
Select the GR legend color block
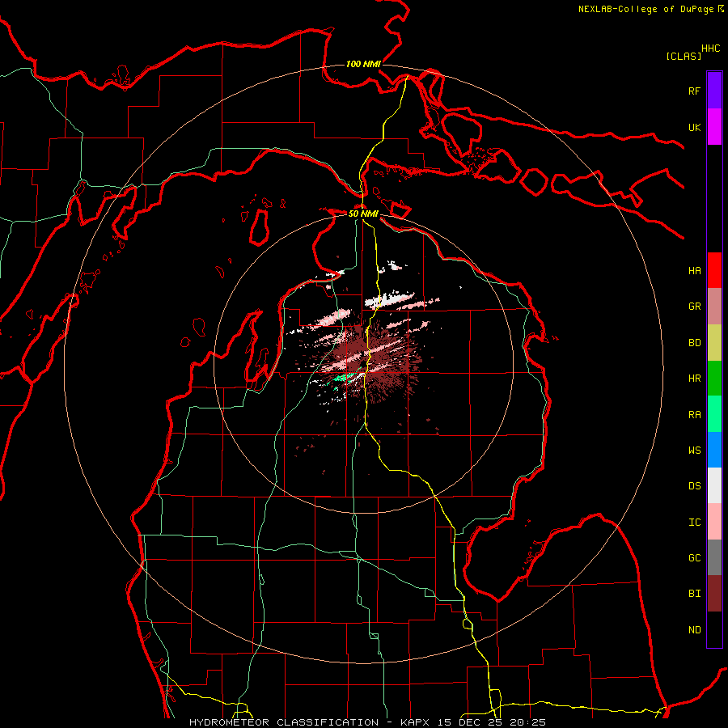[714, 307]
